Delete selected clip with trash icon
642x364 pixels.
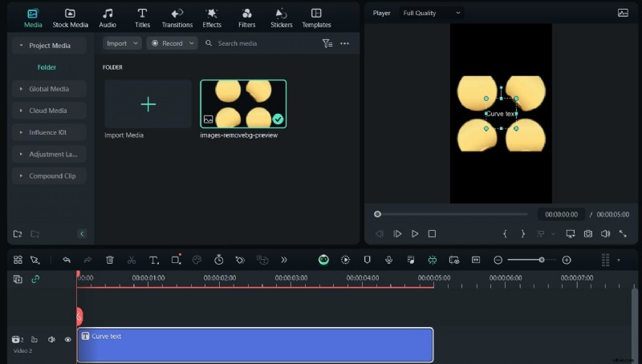pyautogui.click(x=110, y=260)
